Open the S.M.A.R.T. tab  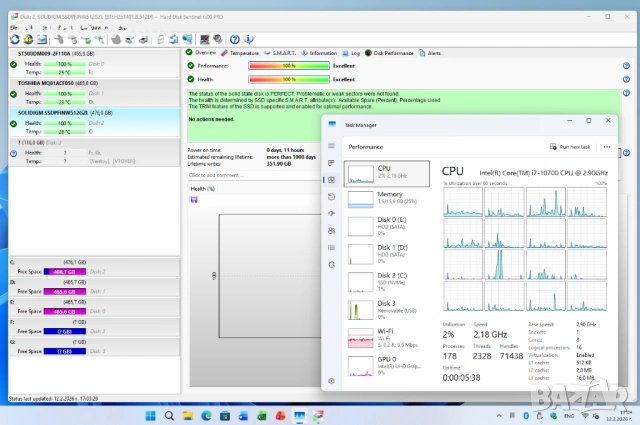tap(283, 52)
